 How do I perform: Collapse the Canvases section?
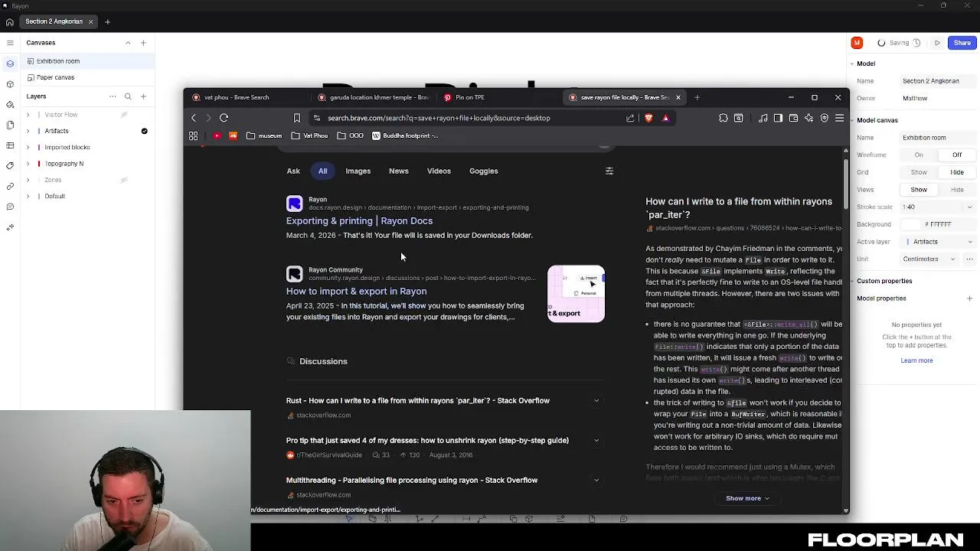128,43
